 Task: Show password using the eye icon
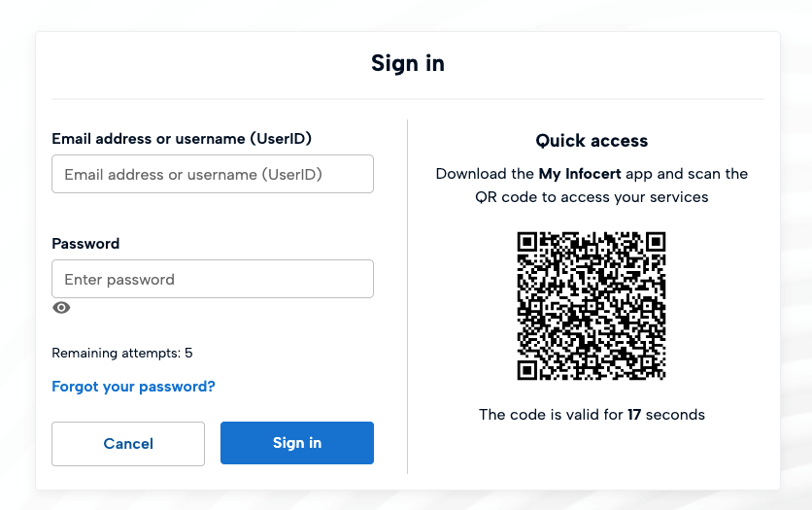click(61, 308)
